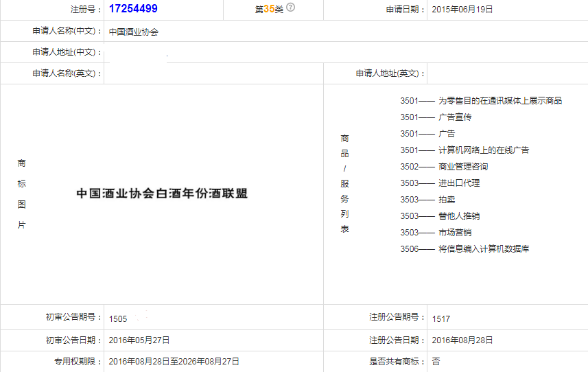The width and height of the screenshot is (588, 372).
Task: Click registration announcement issue number 1517
Action: pos(441,318)
